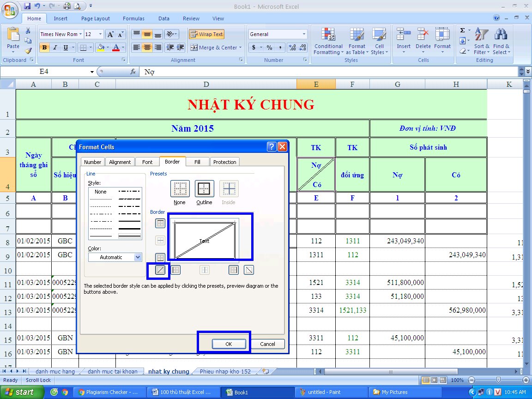Open Conditional Formatting in the Styles group
532x399 pixels.
point(328,42)
